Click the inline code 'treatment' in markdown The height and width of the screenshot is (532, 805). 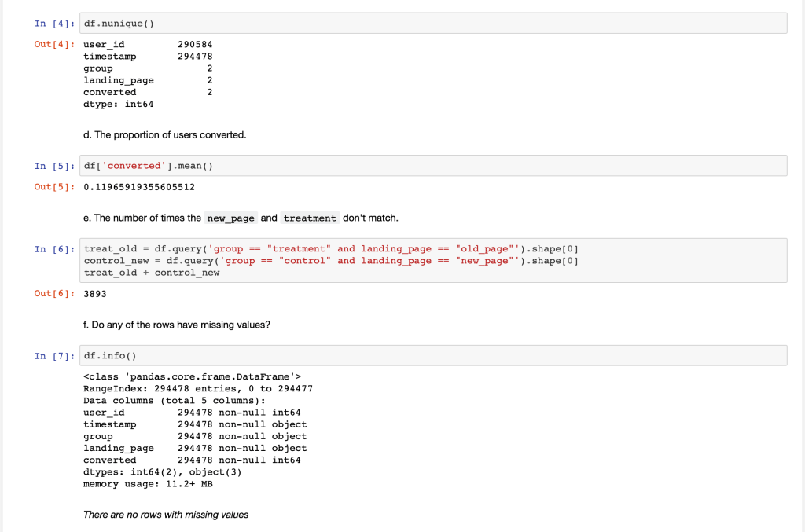pyautogui.click(x=310, y=218)
